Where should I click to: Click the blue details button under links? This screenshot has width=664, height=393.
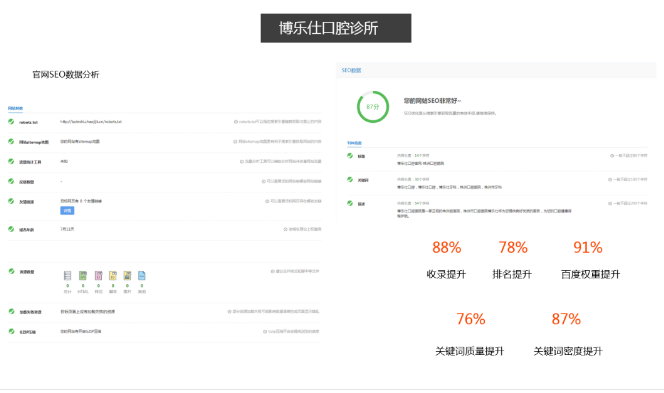[67, 210]
